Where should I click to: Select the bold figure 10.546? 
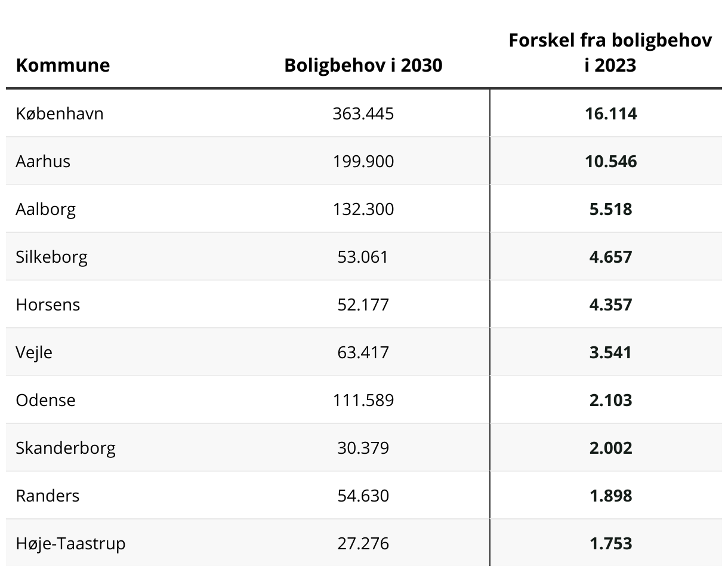point(611,161)
